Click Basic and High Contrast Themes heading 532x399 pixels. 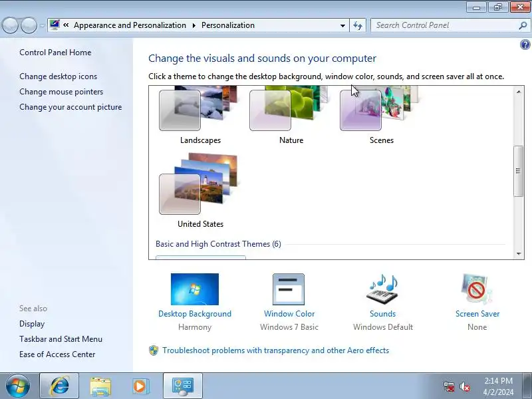(218, 244)
